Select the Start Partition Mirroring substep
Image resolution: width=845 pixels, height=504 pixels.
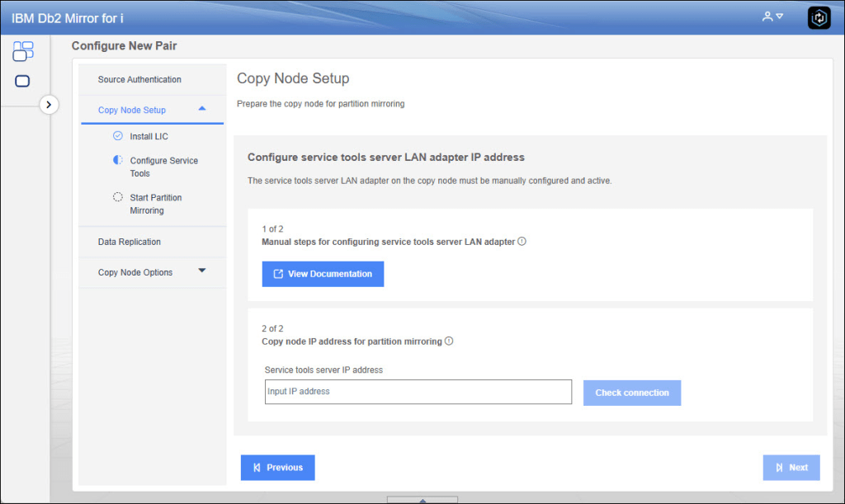[x=156, y=204]
